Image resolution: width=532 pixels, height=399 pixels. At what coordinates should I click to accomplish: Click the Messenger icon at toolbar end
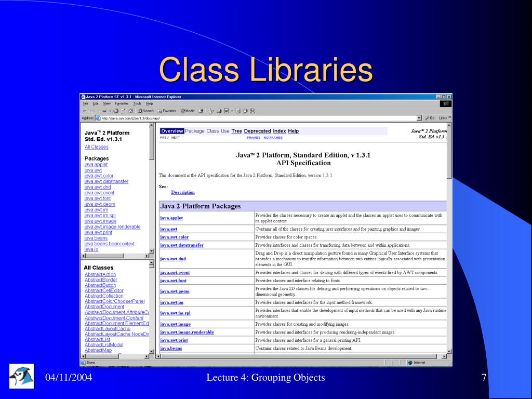252,111
